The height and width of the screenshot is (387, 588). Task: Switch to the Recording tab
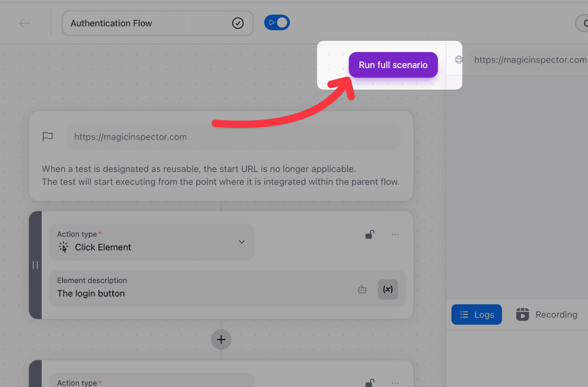coord(547,314)
